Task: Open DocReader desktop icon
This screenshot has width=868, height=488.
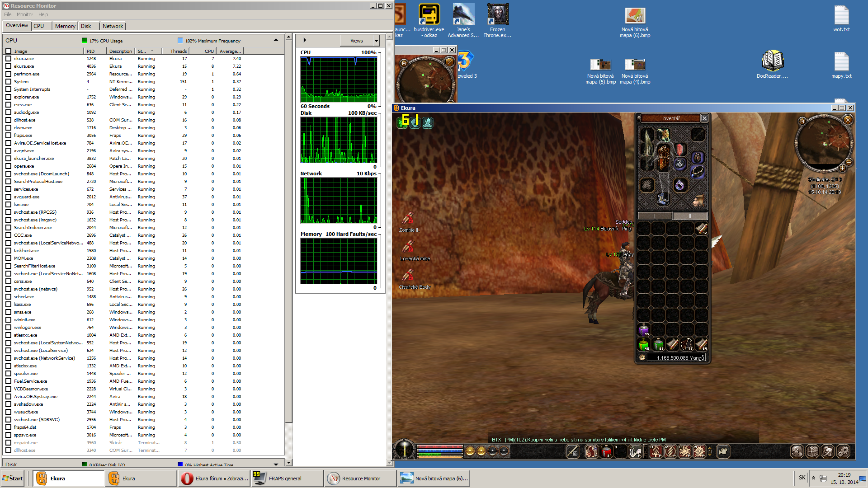Action: click(x=772, y=61)
